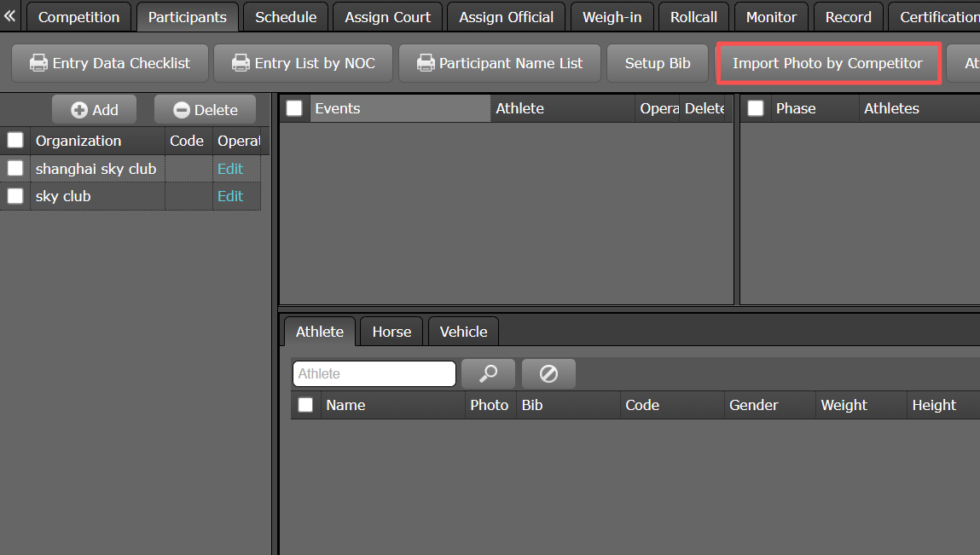980x555 pixels.
Task: Collapse the sidebar with double chevron icon
Action: (x=10, y=16)
